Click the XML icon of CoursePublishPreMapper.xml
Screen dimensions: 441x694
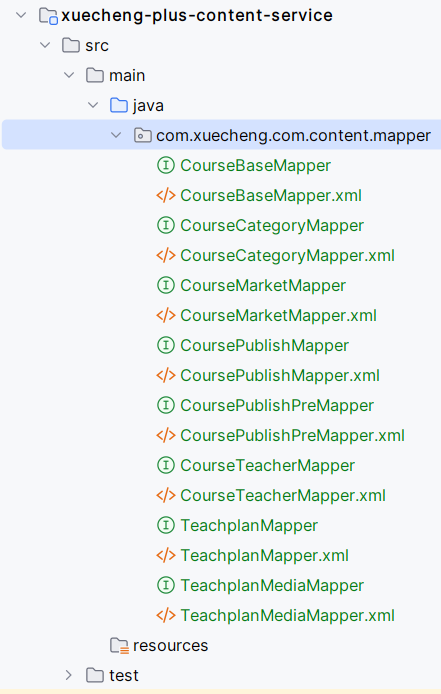point(166,436)
